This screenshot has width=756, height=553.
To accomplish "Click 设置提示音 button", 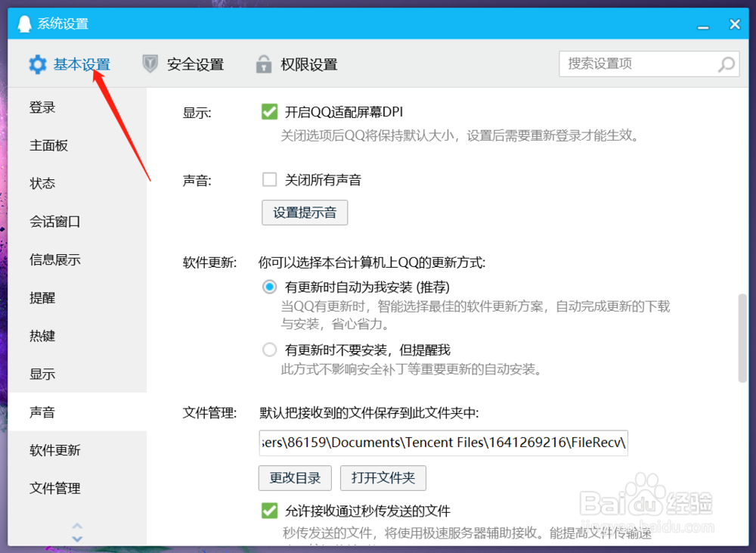I will coord(305,213).
